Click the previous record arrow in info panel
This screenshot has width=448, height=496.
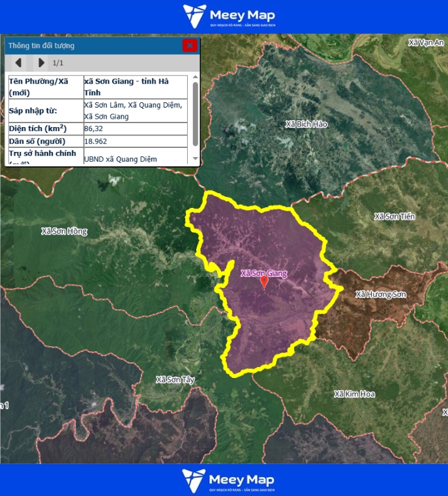coord(18,63)
